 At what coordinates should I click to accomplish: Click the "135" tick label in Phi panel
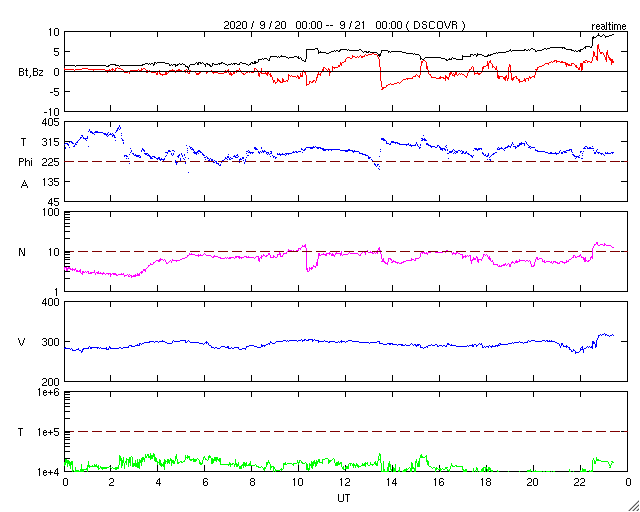coord(51,182)
